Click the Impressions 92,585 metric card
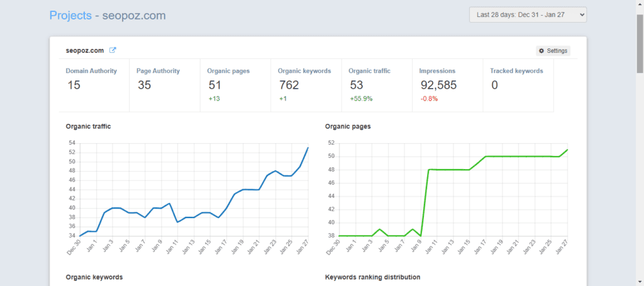644x286 pixels. coord(447,85)
